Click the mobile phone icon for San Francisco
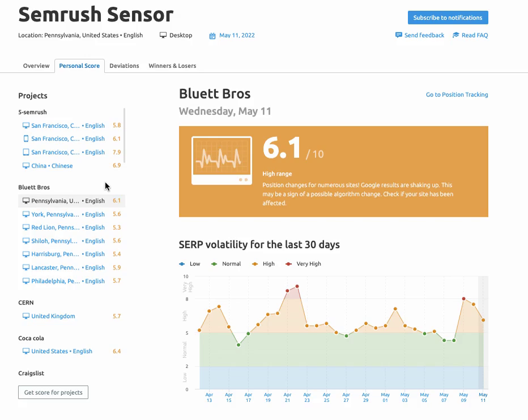Image resolution: width=528 pixels, height=420 pixels. pos(25,139)
